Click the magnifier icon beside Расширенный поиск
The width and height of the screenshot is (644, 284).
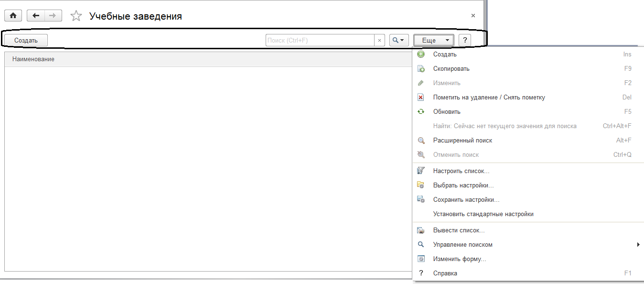421,141
